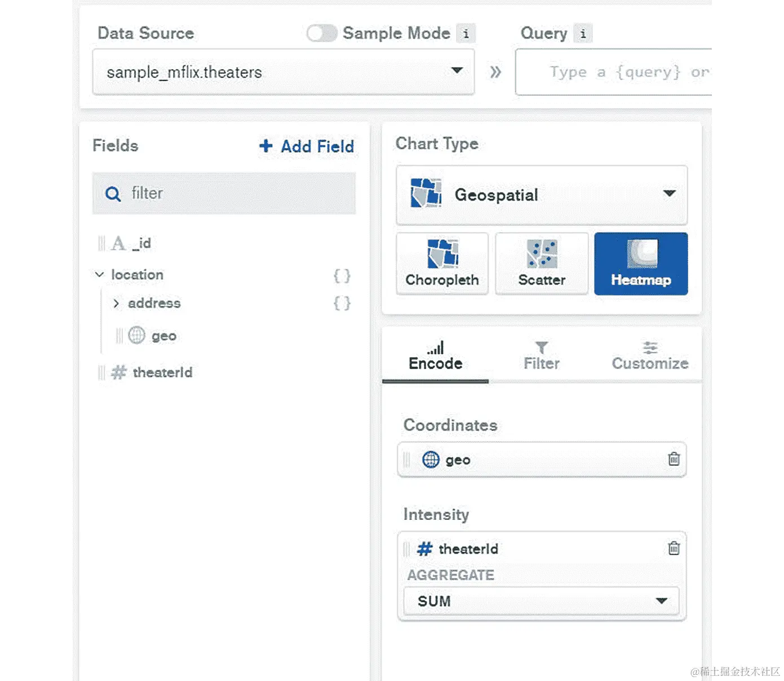Click the braces icon on the location row

342,275
